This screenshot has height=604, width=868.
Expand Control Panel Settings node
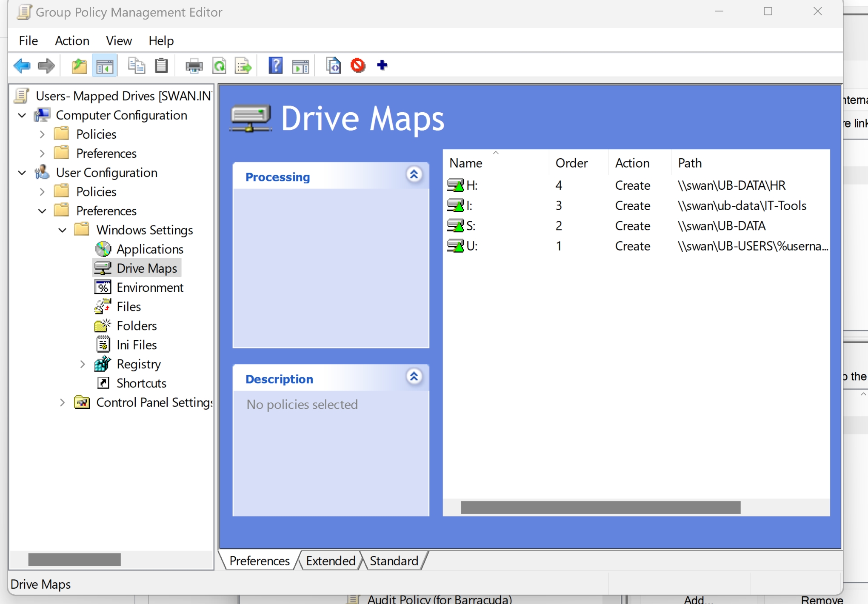click(x=63, y=402)
